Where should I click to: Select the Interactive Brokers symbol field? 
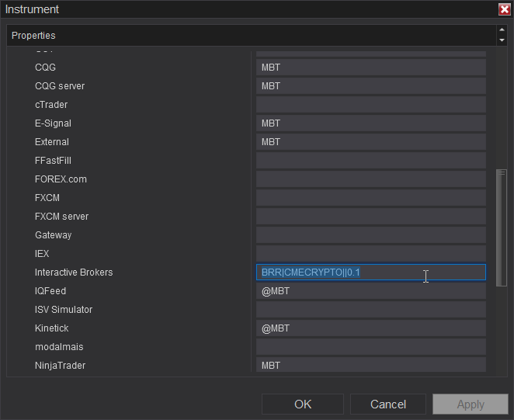tap(371, 272)
